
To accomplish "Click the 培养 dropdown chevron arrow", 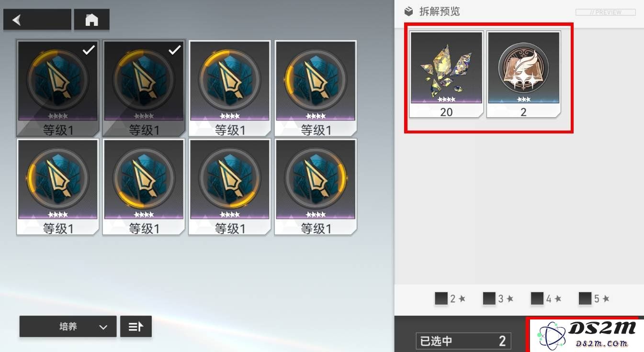I will 103,327.
